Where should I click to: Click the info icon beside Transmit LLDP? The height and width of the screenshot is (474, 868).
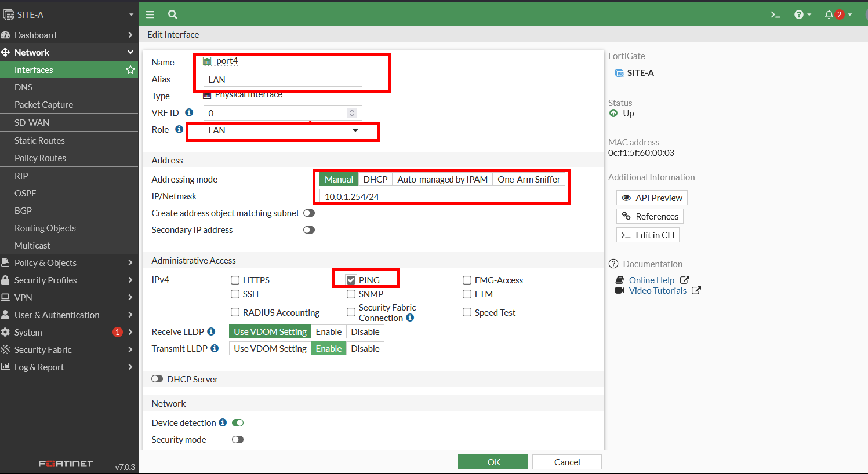click(215, 348)
